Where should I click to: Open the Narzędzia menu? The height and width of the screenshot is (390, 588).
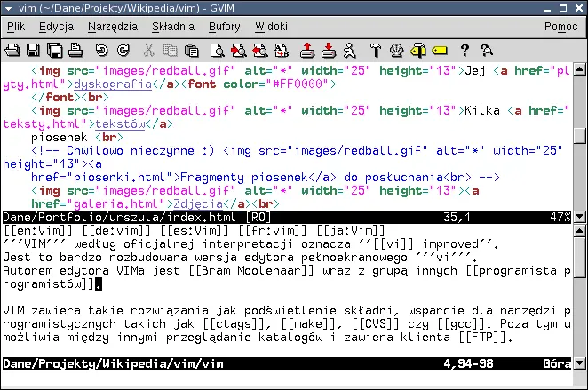[113, 27]
